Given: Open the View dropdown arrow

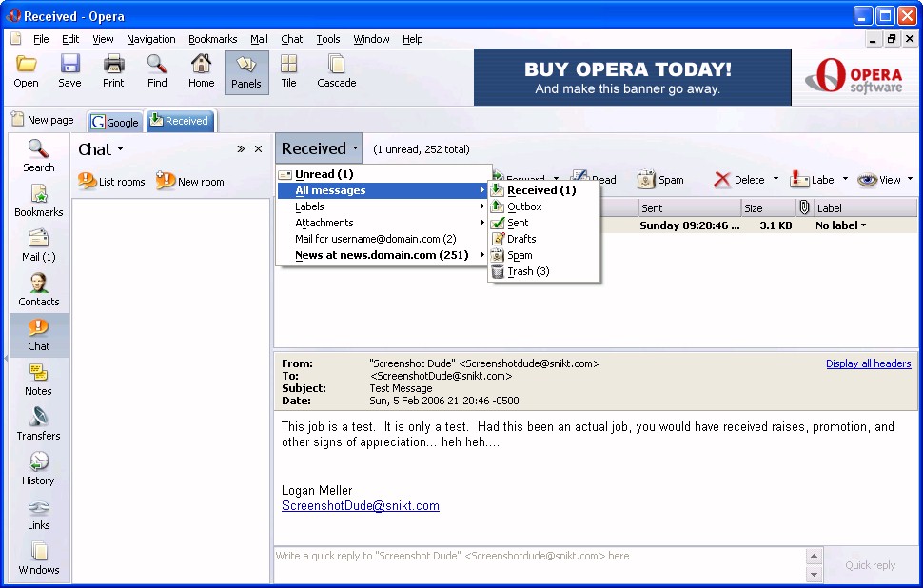Looking at the screenshot, I should click(910, 179).
